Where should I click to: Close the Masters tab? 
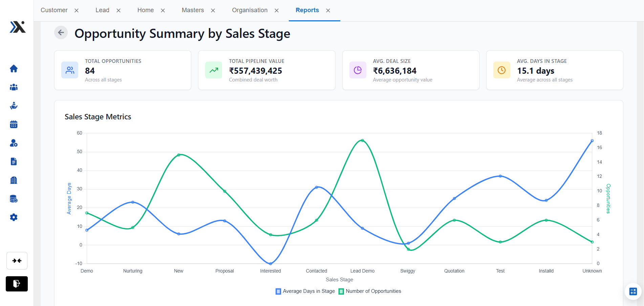[x=213, y=10]
